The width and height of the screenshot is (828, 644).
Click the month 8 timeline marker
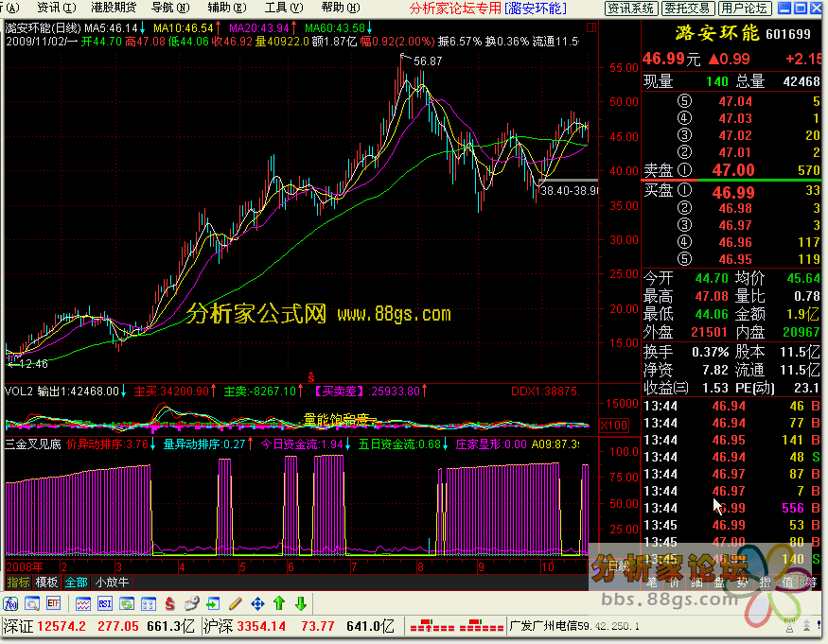tap(420, 567)
